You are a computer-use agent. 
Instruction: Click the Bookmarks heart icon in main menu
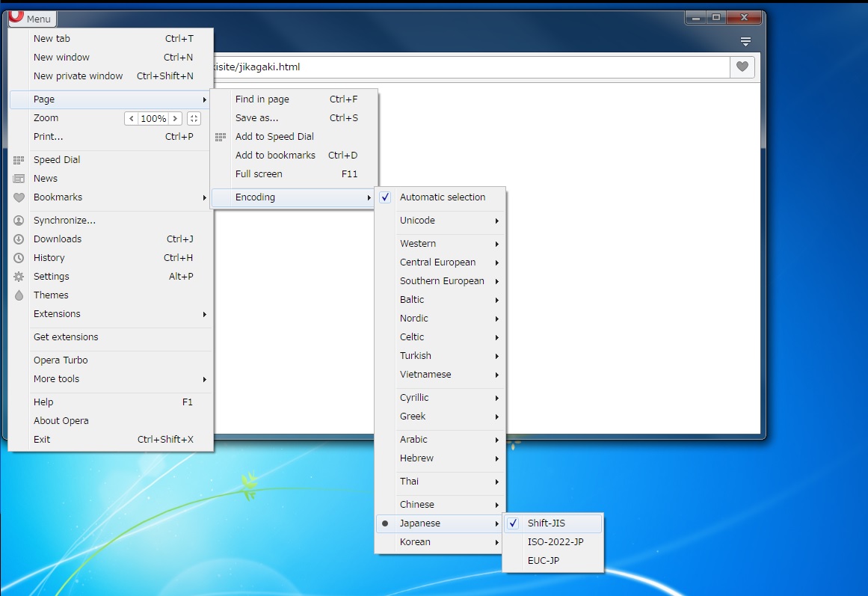click(x=19, y=197)
